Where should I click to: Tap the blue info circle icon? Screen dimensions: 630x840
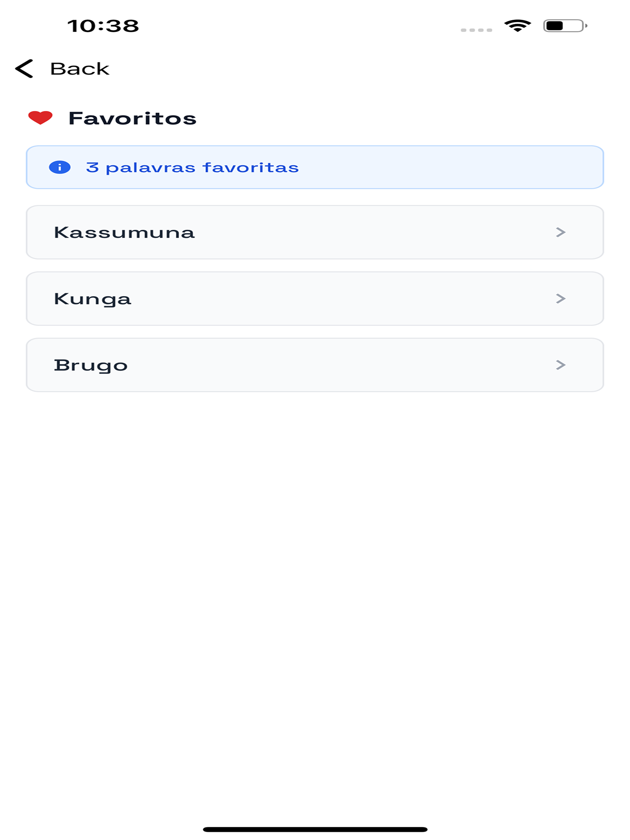[60, 167]
